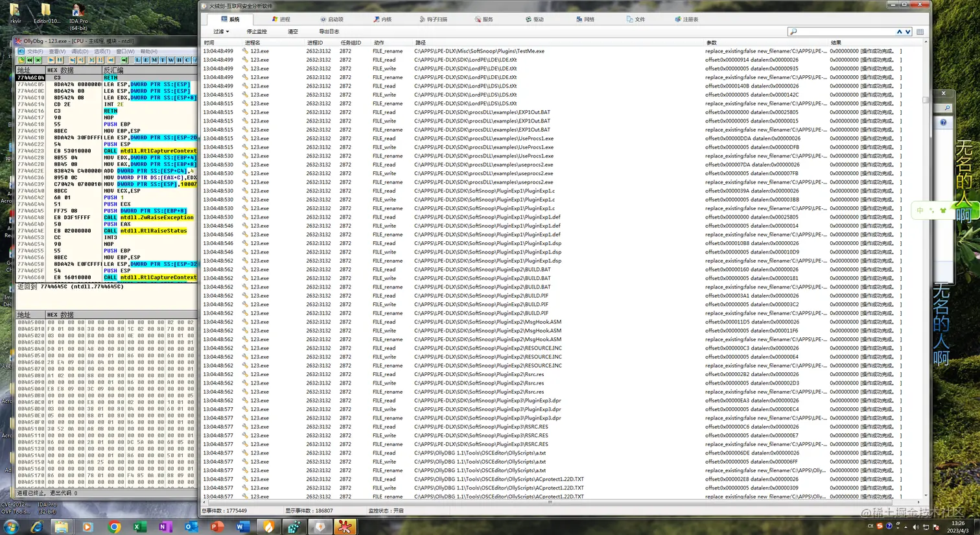Open the 文件 tab

coord(635,19)
